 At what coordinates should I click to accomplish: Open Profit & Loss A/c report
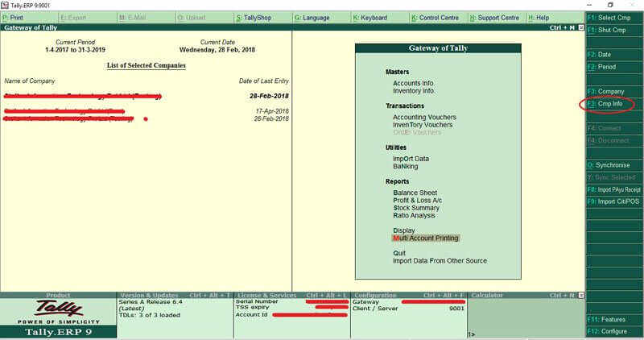pos(417,201)
